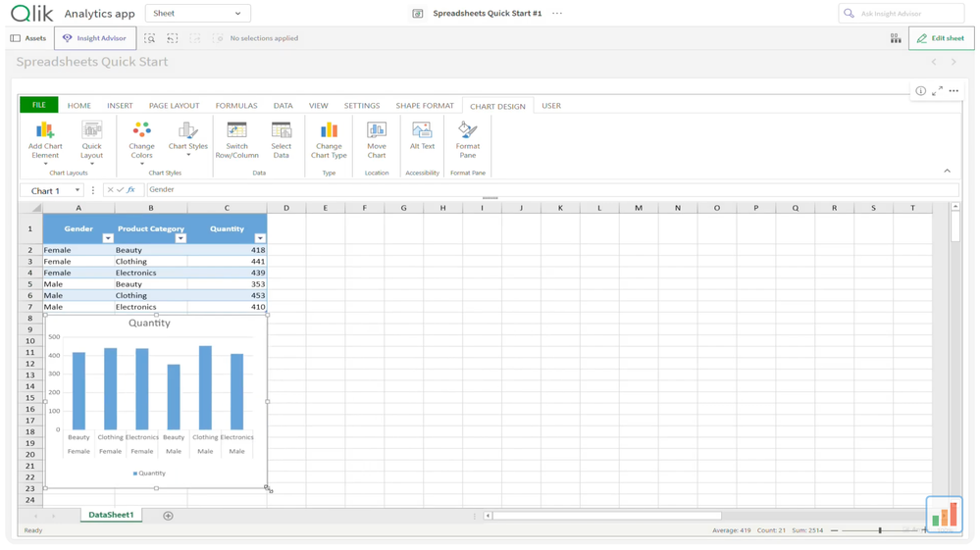Collapse the ribbon with the chevron
The height and width of the screenshot is (550, 980).
947,171
